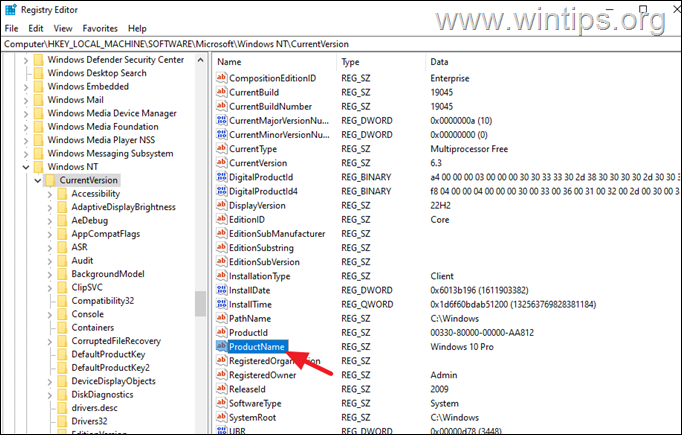Open the Favorites menu
This screenshot has height=435, width=682.
click(x=100, y=29)
